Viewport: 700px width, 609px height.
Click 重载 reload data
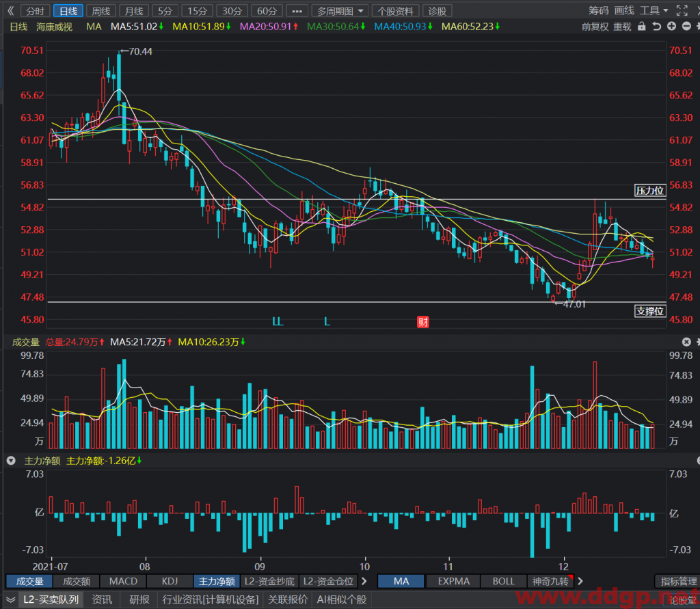622,27
